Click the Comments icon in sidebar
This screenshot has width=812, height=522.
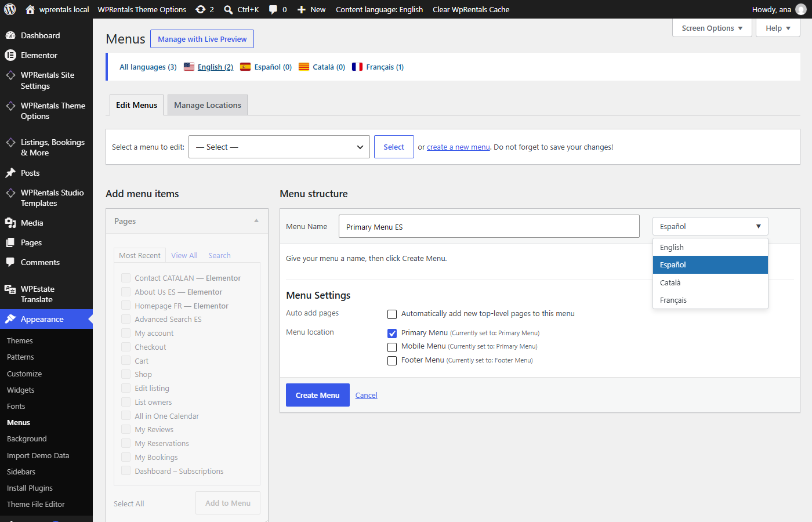click(10, 262)
